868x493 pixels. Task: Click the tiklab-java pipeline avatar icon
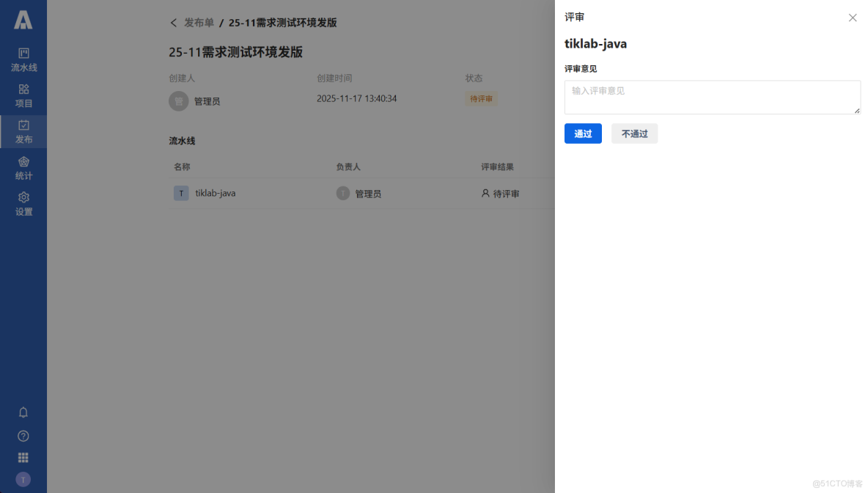coord(181,193)
